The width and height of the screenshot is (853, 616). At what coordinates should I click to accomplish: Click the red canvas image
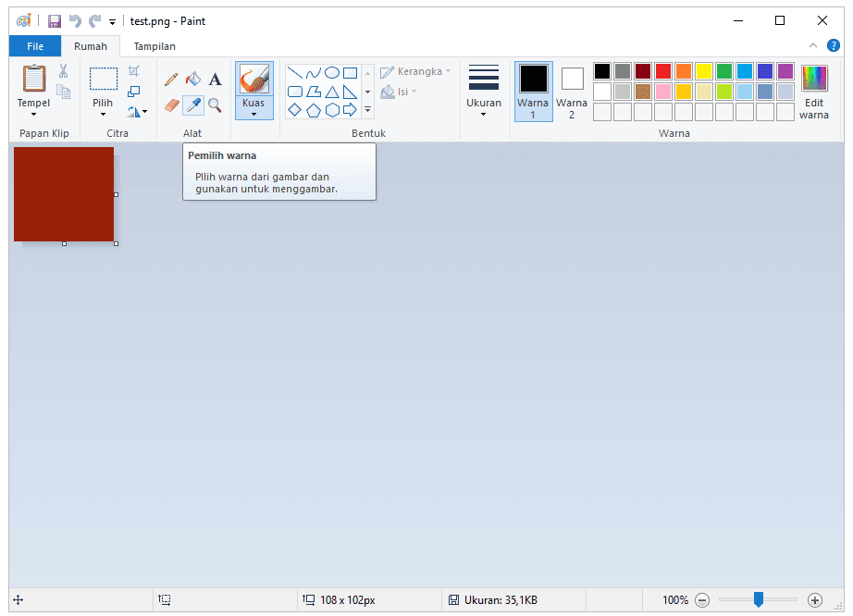click(x=64, y=194)
